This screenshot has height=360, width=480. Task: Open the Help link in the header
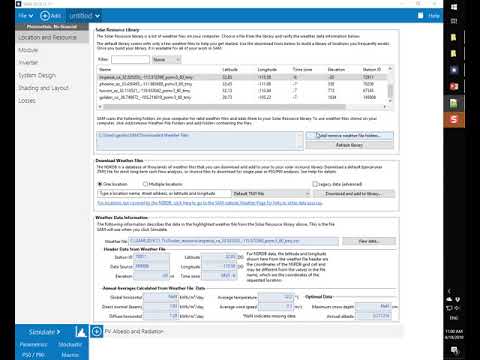433,16
